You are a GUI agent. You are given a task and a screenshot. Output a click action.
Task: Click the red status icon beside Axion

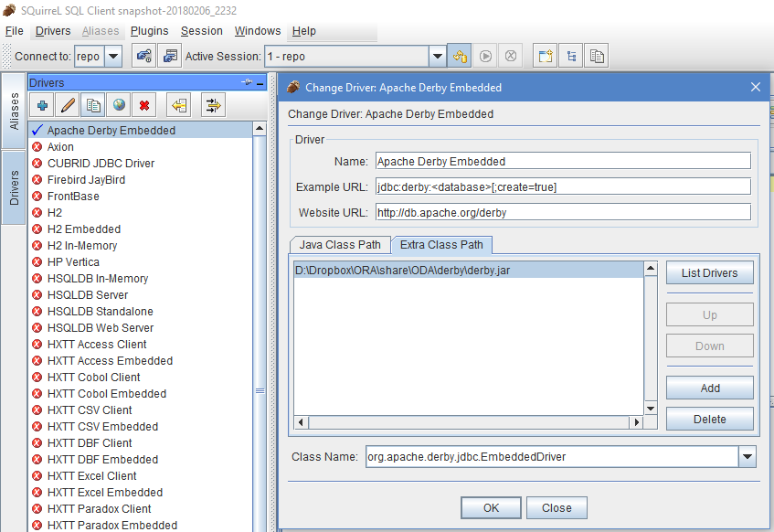pyautogui.click(x=37, y=146)
